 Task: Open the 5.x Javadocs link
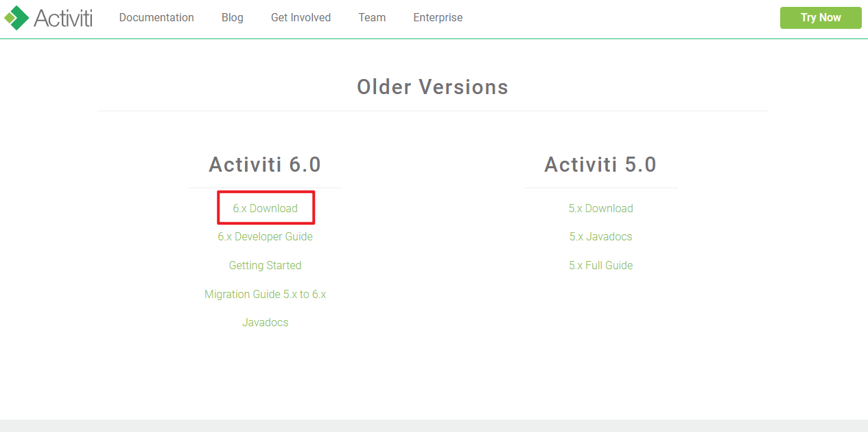(600, 237)
